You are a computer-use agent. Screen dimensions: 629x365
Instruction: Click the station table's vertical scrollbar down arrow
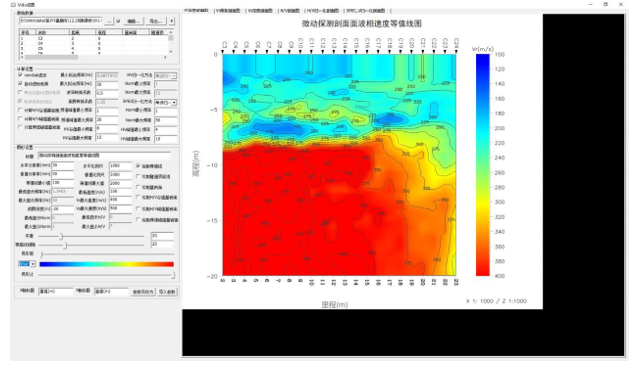tap(171, 51)
